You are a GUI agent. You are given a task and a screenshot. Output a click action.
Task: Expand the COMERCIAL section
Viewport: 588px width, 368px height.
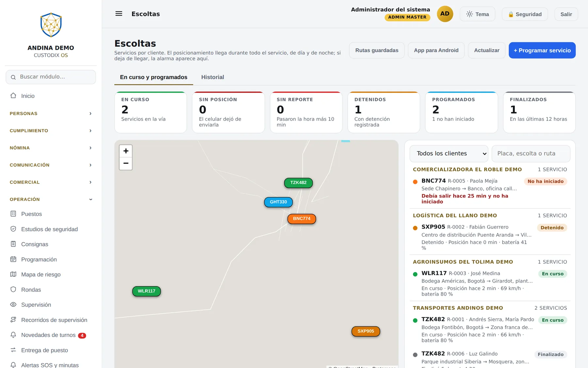point(51,182)
